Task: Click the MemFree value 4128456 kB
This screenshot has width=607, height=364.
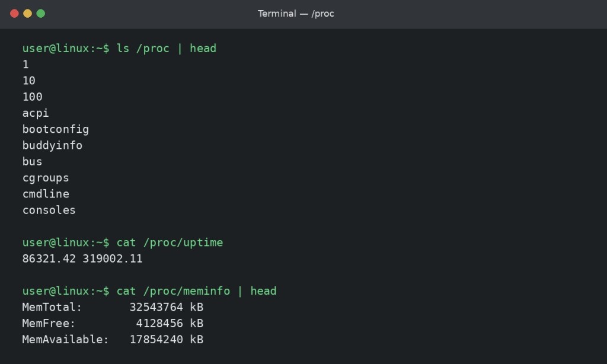Action: [x=170, y=323]
